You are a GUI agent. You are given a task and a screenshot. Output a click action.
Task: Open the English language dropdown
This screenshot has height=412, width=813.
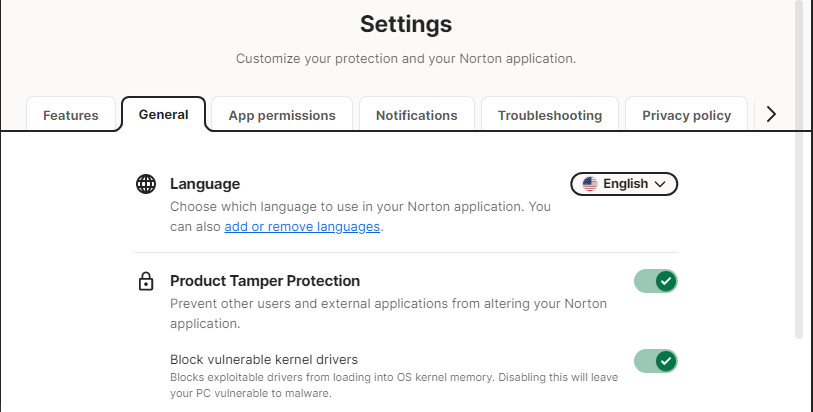[x=624, y=184]
